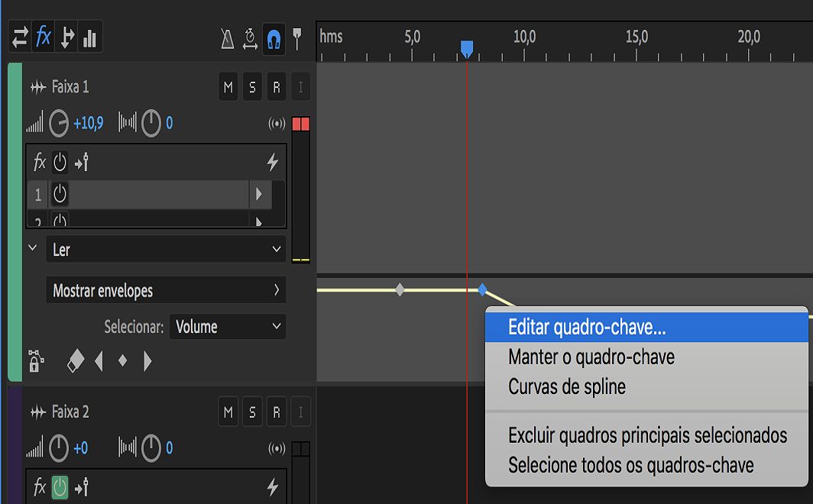Open the Selecionar Volume envelope dropdown
The height and width of the screenshot is (504, 813).
(x=227, y=327)
